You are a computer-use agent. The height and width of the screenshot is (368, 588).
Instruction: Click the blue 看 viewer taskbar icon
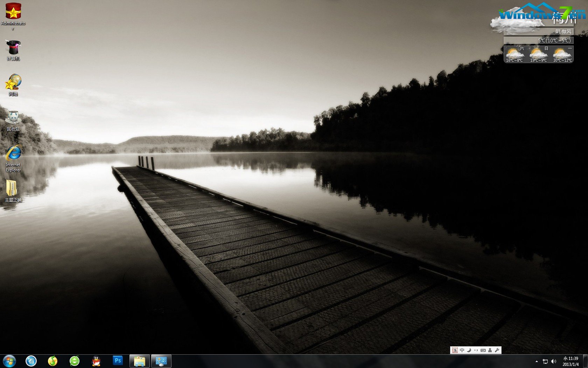pos(31,361)
